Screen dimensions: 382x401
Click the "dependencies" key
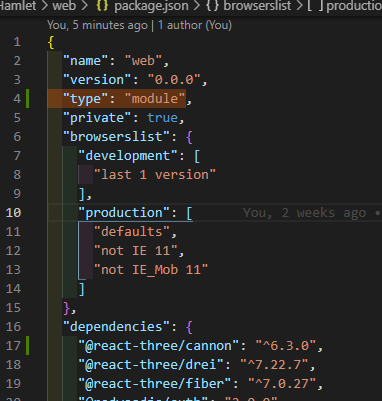pos(116,327)
